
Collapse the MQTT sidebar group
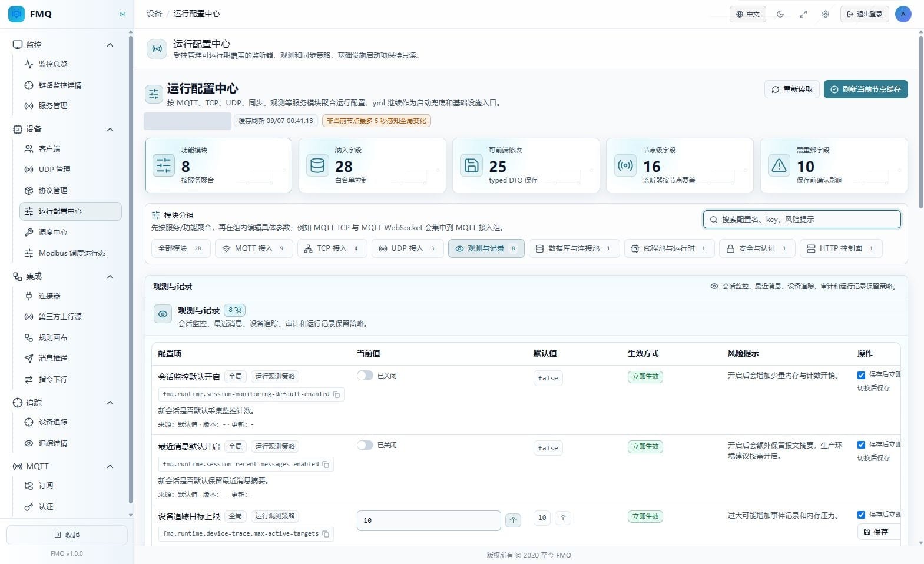[110, 467]
